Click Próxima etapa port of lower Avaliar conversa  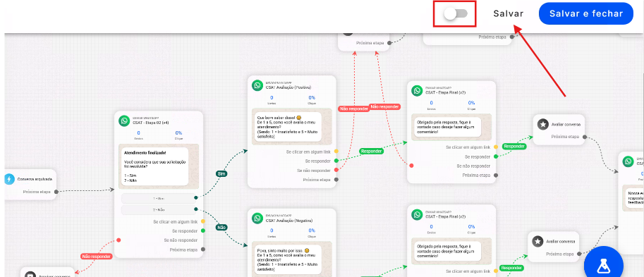[x=579, y=254]
